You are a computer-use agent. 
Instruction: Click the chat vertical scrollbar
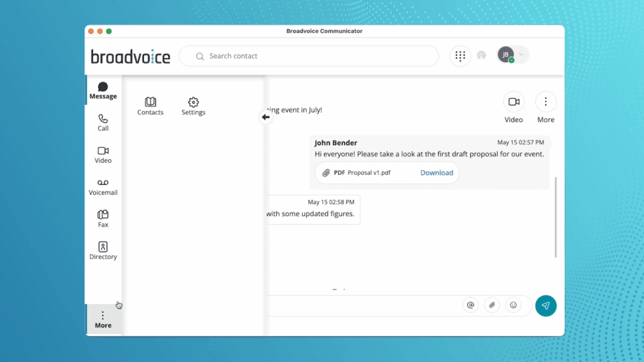coord(555,217)
